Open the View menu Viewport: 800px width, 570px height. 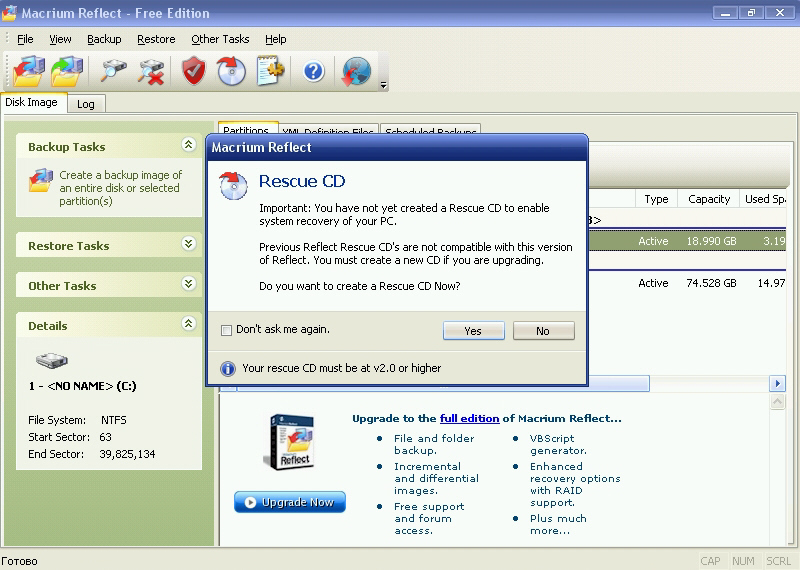click(60, 39)
